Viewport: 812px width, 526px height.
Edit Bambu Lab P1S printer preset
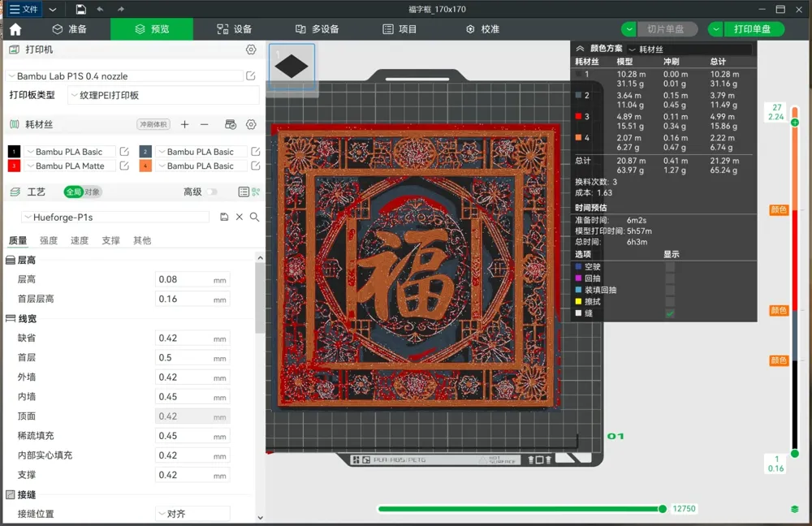click(x=251, y=76)
